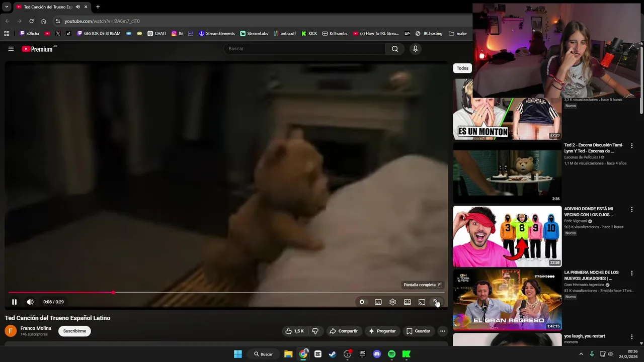The height and width of the screenshot is (362, 644).
Task: Open LA PRIMERA NOCHE DE LOS NUEVOS JUGADORES video
Action: pyautogui.click(x=507, y=300)
